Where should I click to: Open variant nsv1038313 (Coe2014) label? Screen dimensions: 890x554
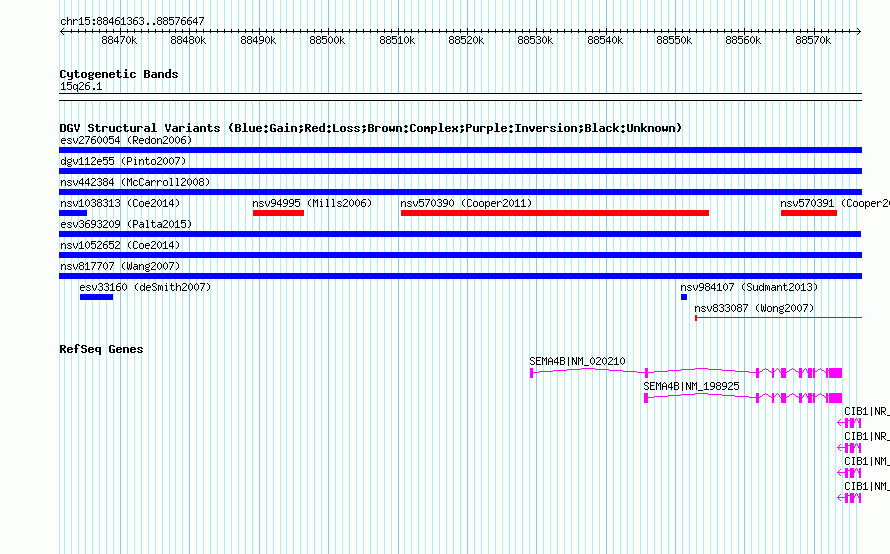(x=120, y=203)
